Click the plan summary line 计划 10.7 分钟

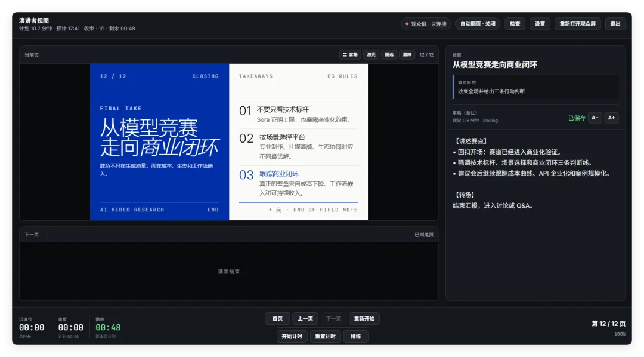[x=77, y=29]
